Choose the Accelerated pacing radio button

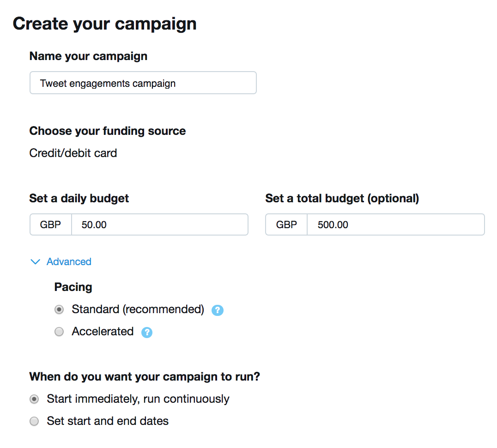[x=59, y=332]
